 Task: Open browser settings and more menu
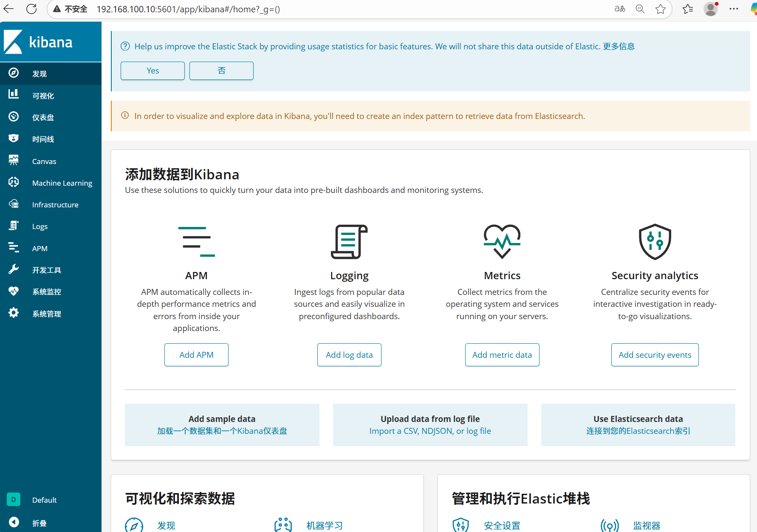coord(734,9)
